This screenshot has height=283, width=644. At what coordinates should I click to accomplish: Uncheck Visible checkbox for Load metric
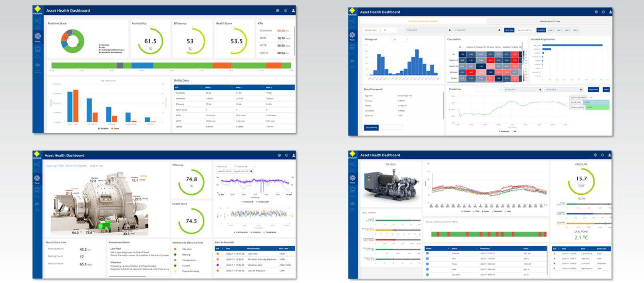pos(427,269)
